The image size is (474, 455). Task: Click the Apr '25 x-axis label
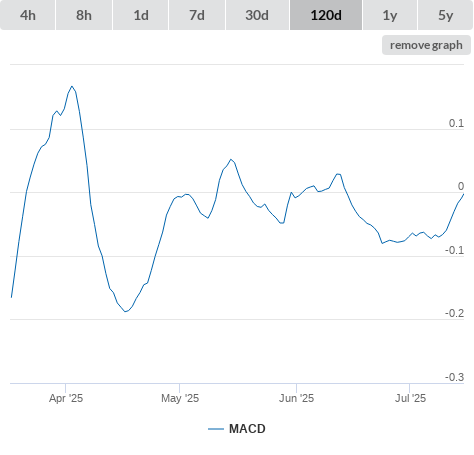[66, 398]
